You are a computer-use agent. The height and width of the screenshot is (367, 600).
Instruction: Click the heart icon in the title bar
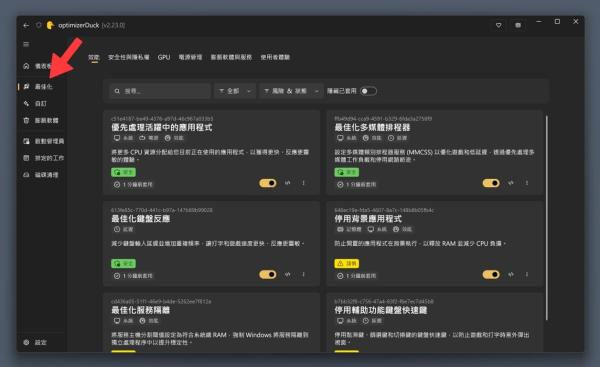499,25
